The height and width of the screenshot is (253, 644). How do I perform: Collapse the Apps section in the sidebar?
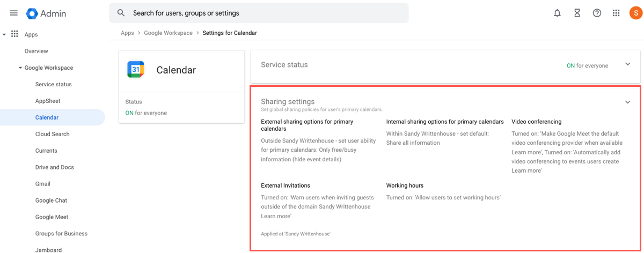tap(4, 34)
